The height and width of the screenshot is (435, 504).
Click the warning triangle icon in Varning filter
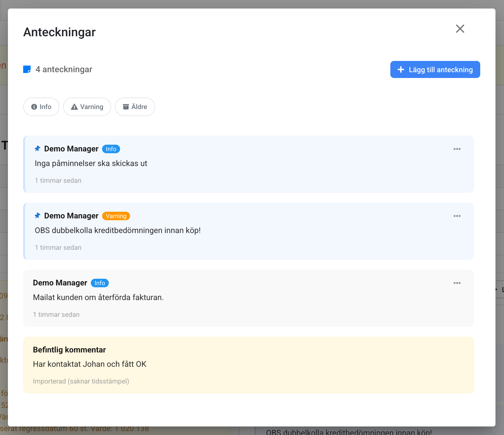pos(74,107)
